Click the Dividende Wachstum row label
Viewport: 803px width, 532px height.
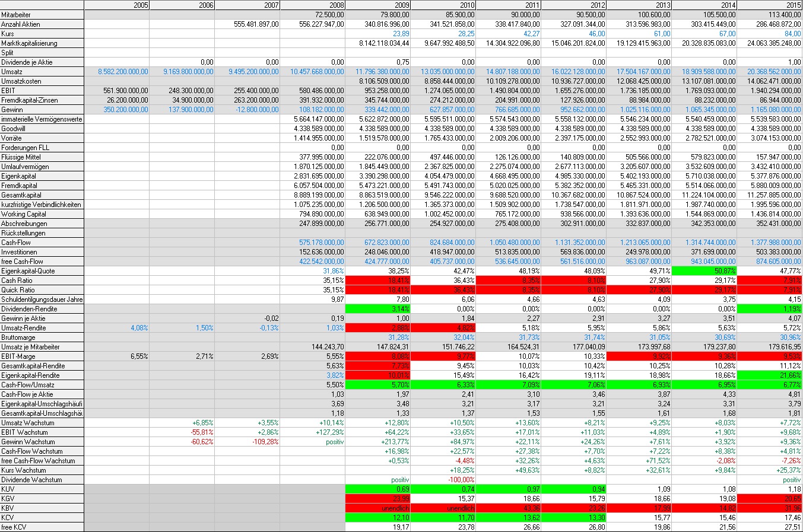(42, 479)
